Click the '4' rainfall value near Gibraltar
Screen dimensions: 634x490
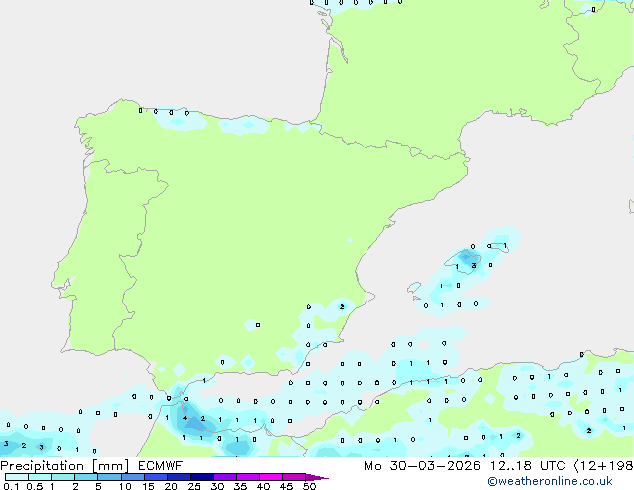185,418
